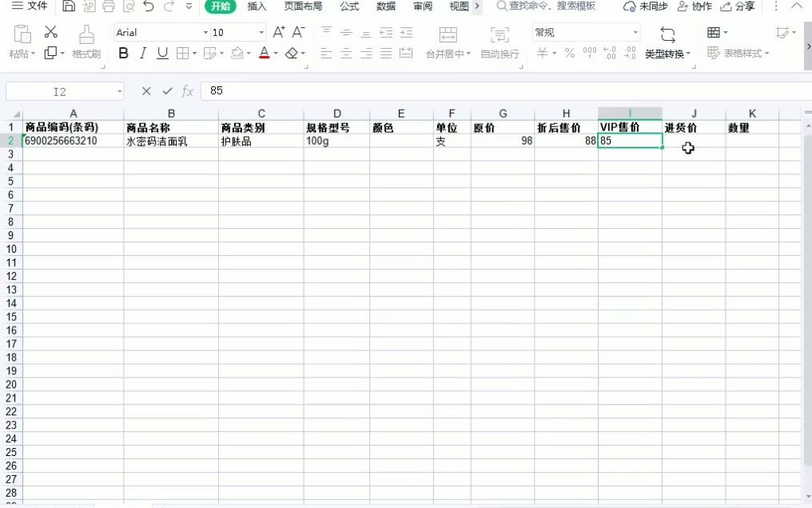Switch to the 插入 ribbon tab
This screenshot has height=508, width=812.
[256, 7]
